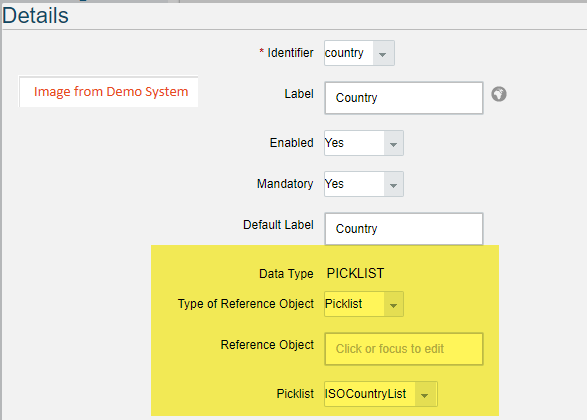Click the Default Label field caption
This screenshot has width=587, height=420.
pyautogui.click(x=279, y=225)
